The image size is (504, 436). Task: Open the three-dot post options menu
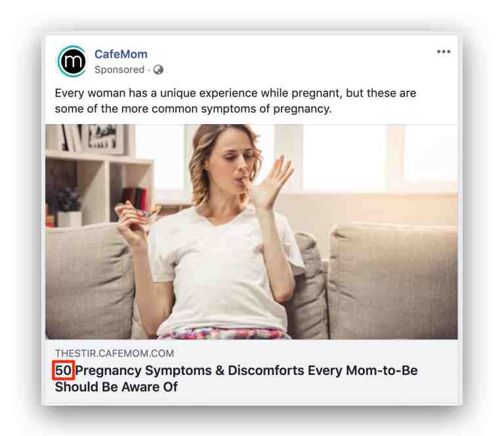444,51
